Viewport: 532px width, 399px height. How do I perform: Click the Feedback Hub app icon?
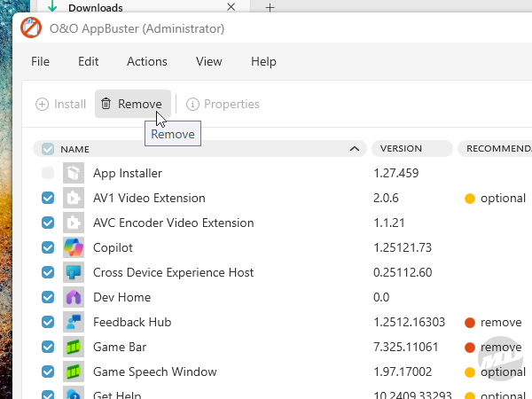[74, 322]
